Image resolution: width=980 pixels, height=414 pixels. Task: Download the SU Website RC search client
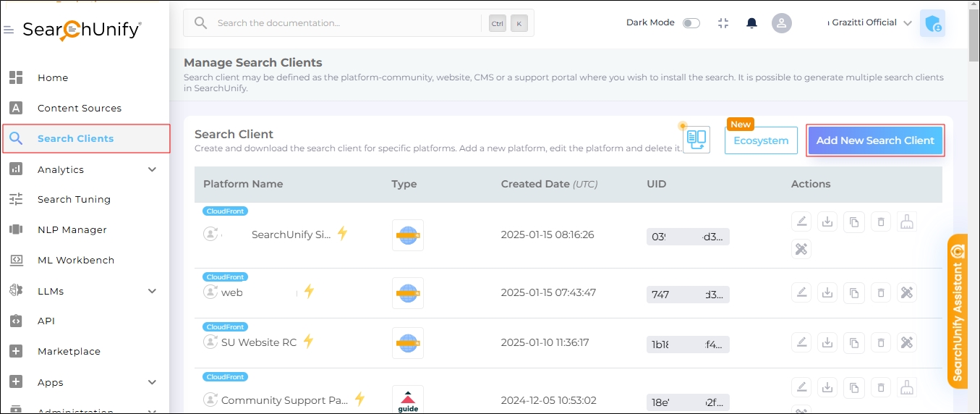click(x=827, y=342)
